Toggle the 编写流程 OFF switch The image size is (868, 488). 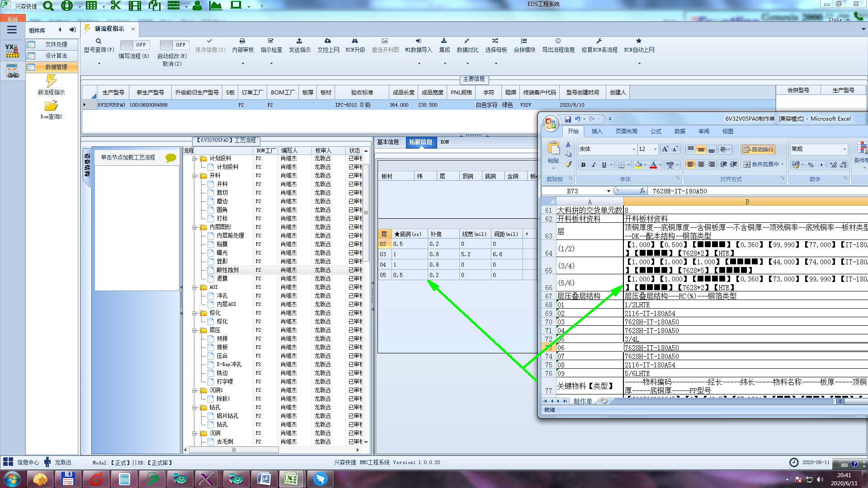pos(134,45)
